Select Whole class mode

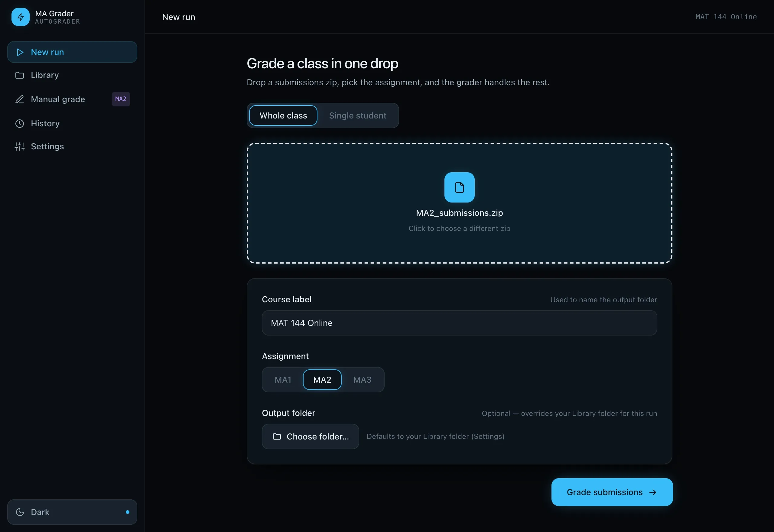[x=283, y=116]
